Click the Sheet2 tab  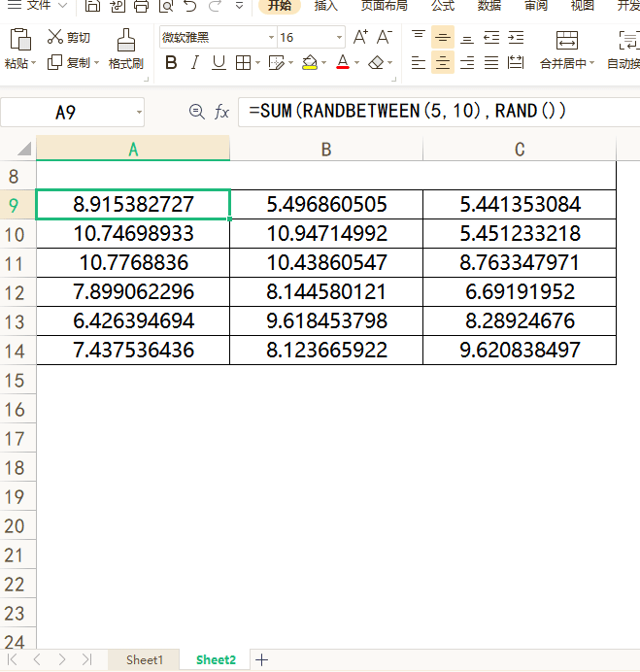(x=216, y=660)
